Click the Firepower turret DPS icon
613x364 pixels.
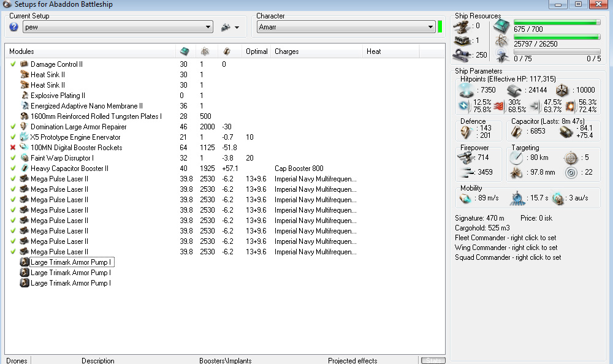[x=466, y=158]
